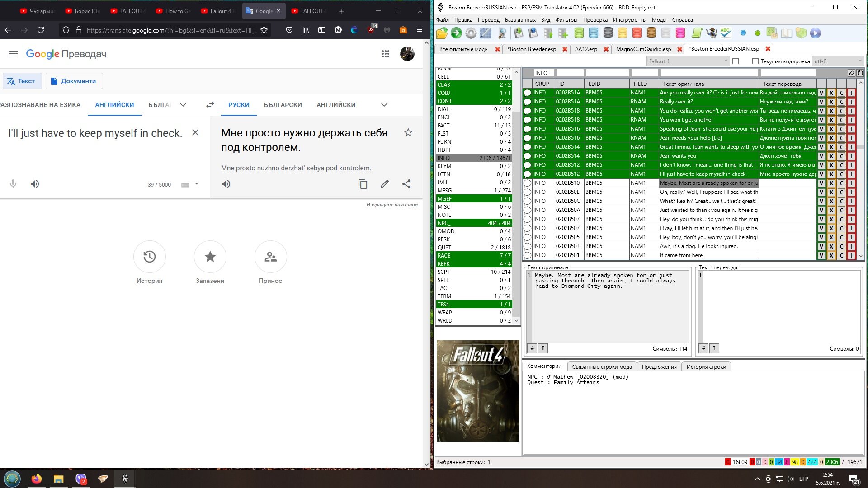Click the magnifier search tool icon
868x488 pixels.
[502, 33]
